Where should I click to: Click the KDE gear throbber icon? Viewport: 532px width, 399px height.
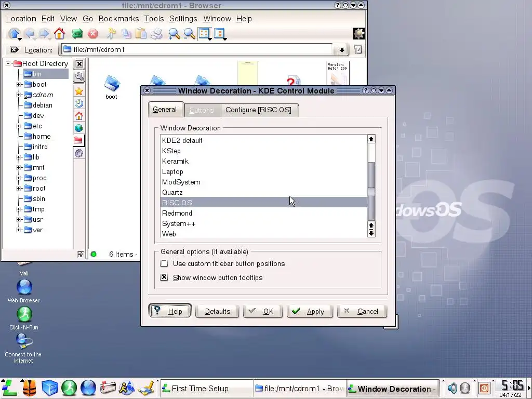358,34
